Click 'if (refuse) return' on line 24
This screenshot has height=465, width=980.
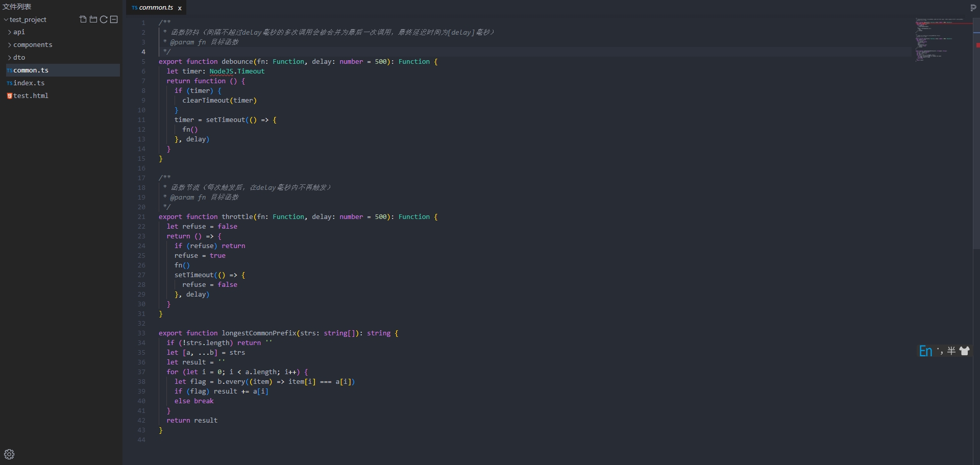point(210,246)
